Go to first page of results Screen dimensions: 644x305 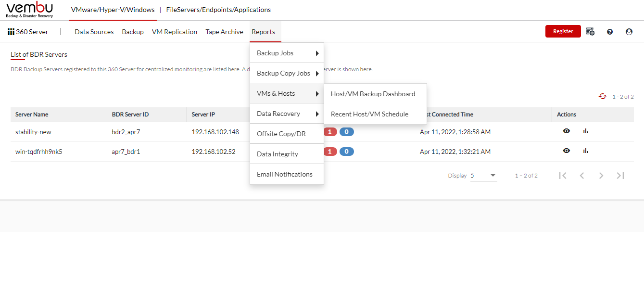(563, 176)
